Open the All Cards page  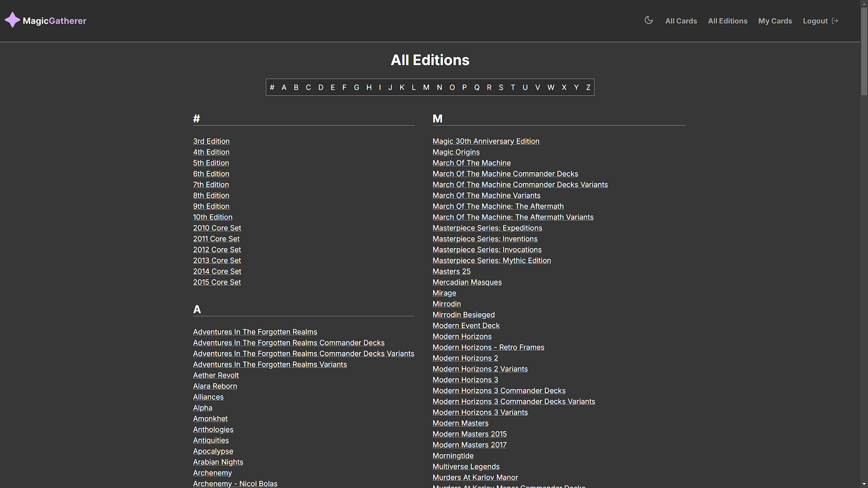[x=681, y=21]
